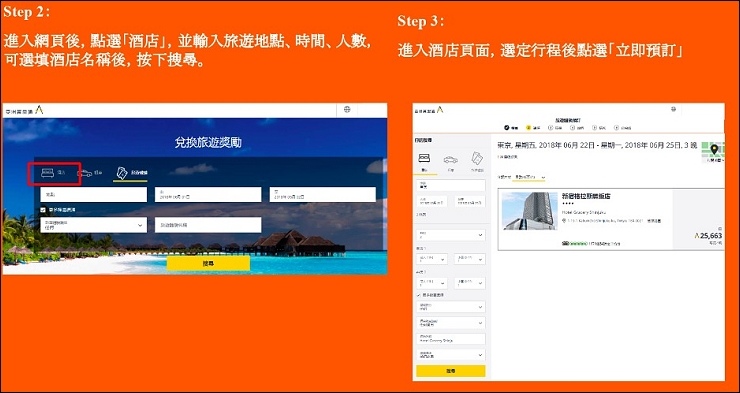This screenshot has height=393, width=740.
Task: Toggle the checkbox below destination field in Step 2
Action: point(43,209)
